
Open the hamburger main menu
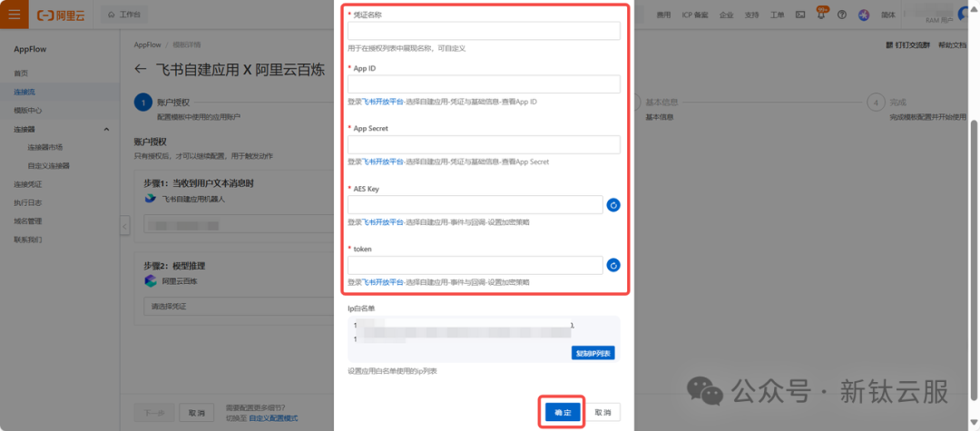coord(15,15)
